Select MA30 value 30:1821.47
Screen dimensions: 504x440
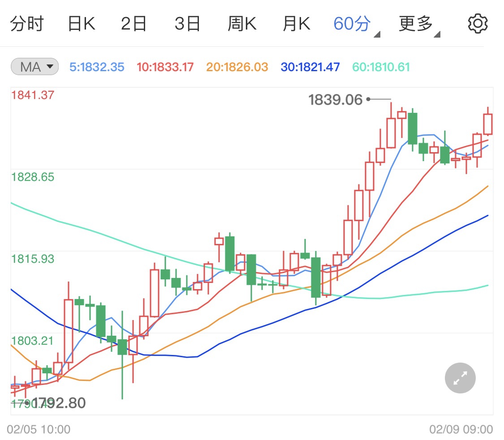click(310, 67)
